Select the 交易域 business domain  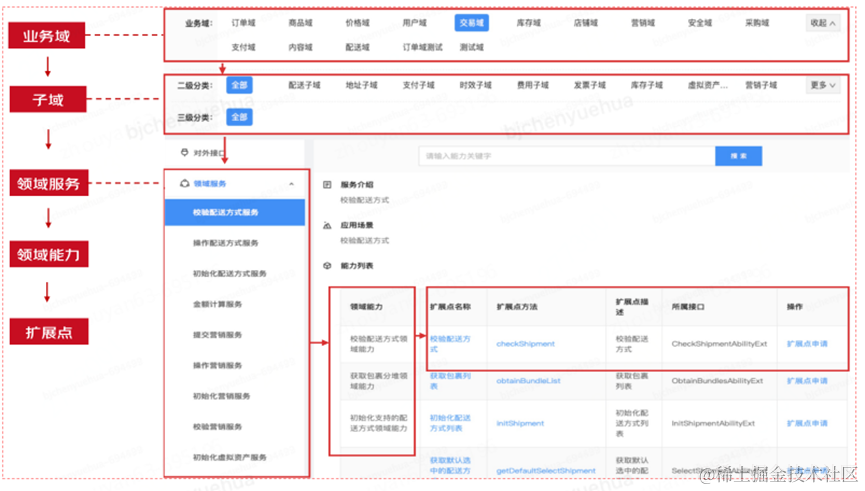click(471, 23)
